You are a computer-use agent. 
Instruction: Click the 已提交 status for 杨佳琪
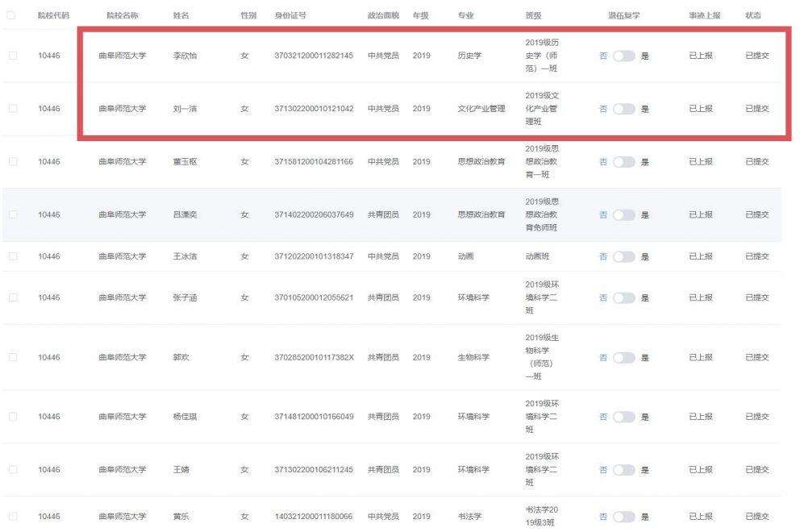coord(756,417)
